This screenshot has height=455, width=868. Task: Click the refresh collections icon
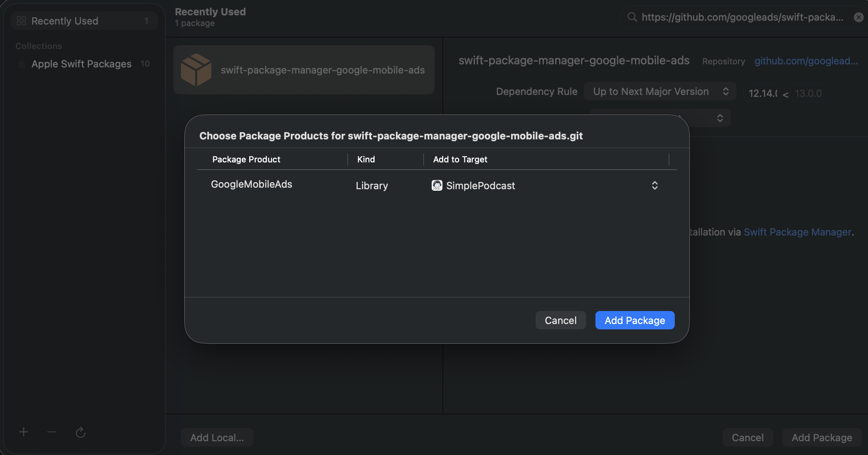pos(80,432)
